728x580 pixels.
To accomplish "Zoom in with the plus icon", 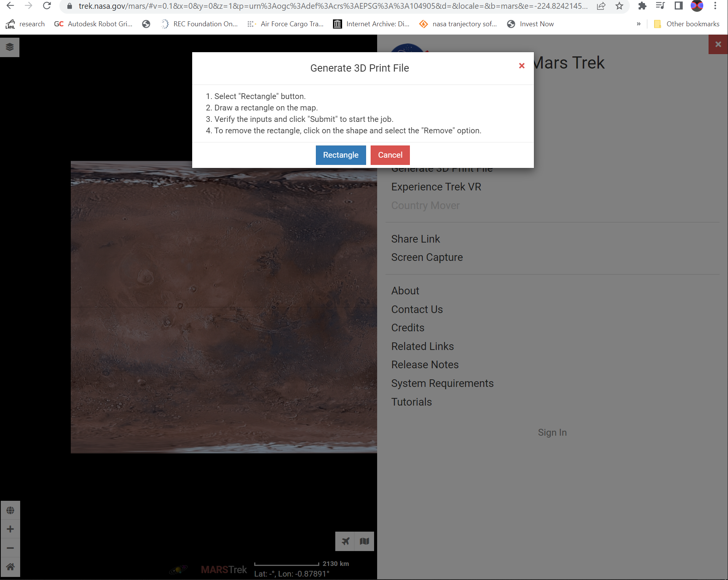I will pyautogui.click(x=10, y=529).
